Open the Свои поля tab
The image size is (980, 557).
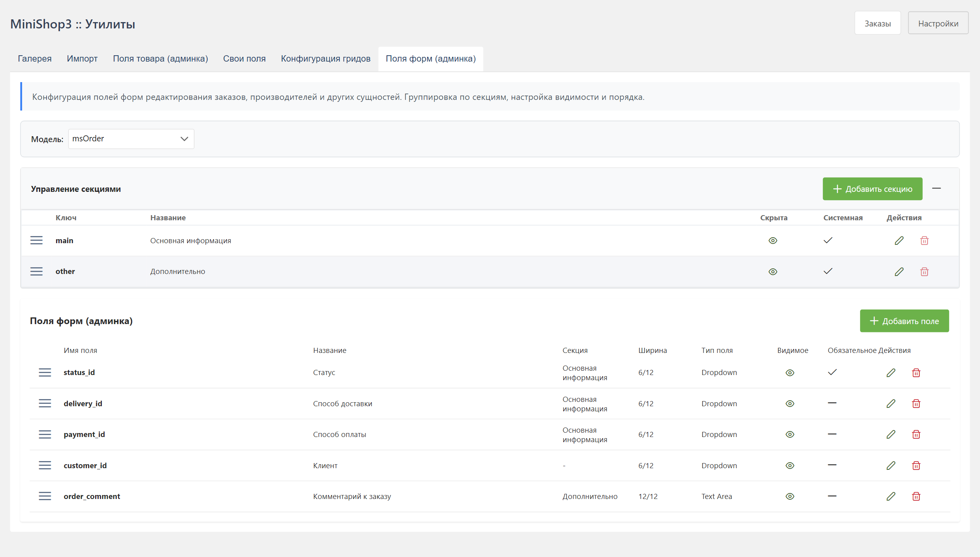click(244, 58)
